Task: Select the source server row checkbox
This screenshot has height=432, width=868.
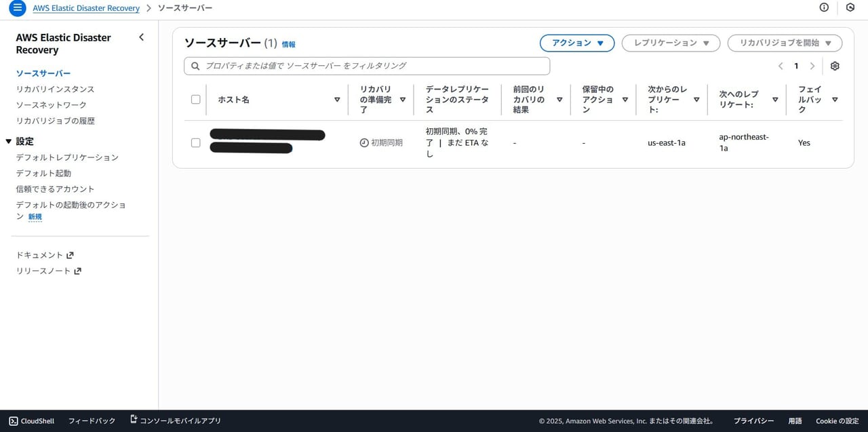Action: point(196,142)
